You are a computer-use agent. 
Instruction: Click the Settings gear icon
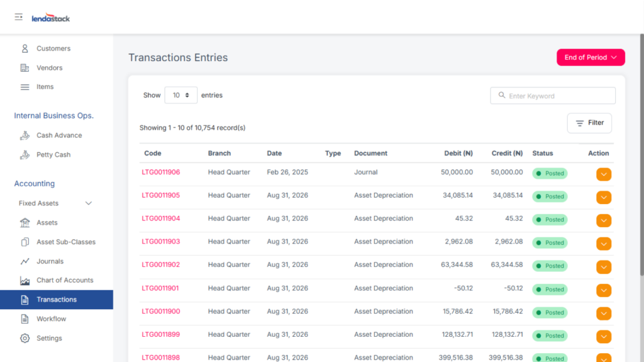25,338
